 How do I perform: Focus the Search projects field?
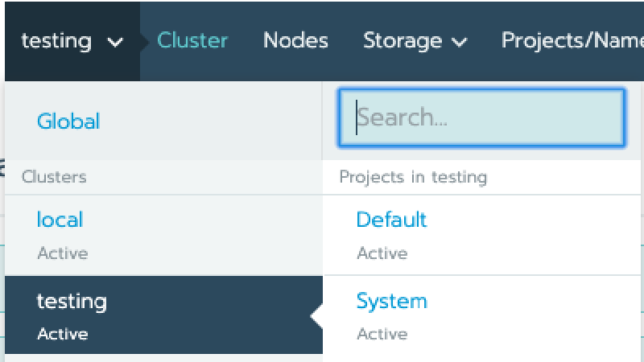click(481, 117)
